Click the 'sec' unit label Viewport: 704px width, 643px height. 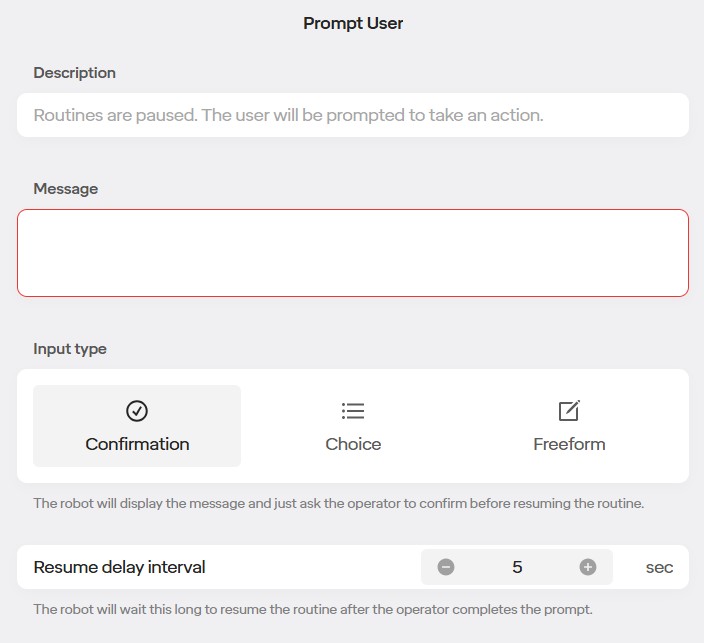[659, 567]
